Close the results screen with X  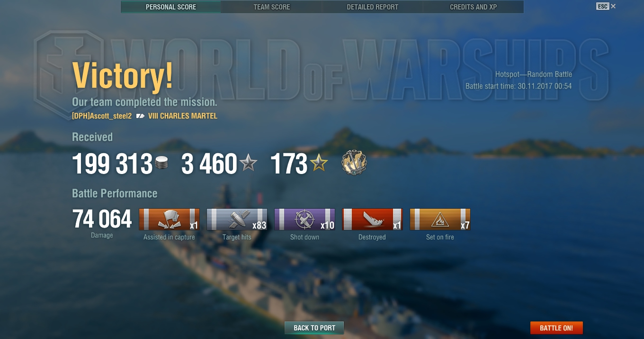tap(613, 6)
